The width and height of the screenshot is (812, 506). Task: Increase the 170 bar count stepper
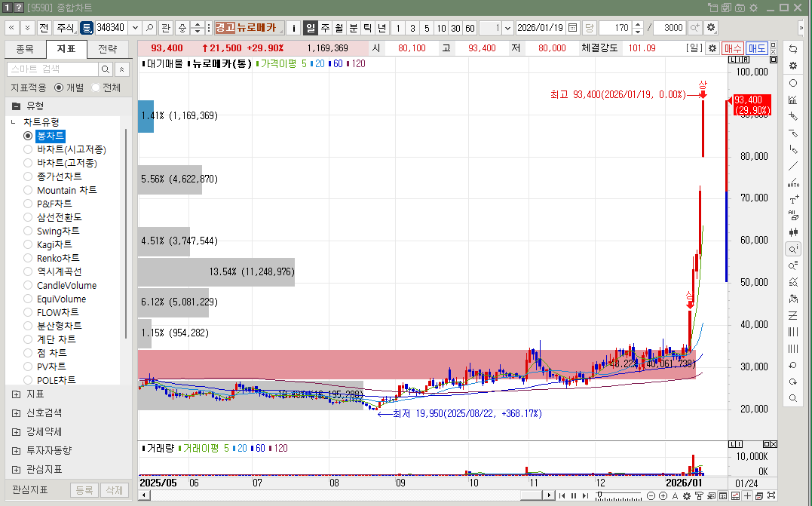point(638,24)
